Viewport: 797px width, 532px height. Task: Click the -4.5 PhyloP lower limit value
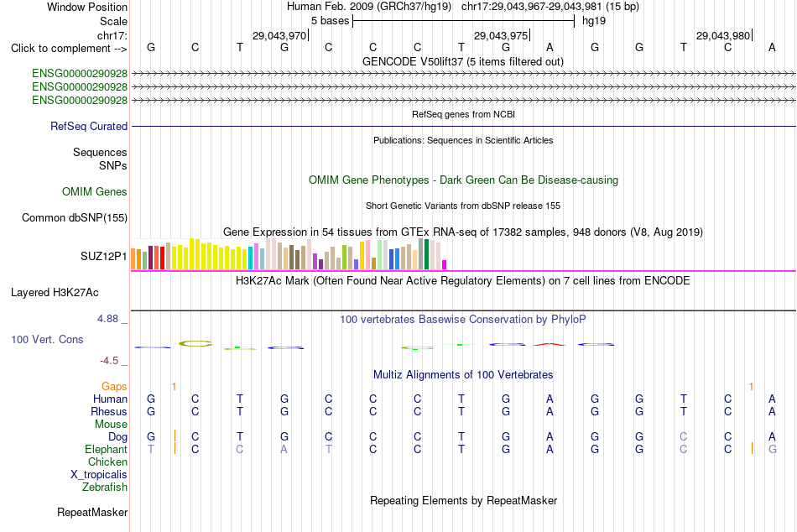[109, 361]
